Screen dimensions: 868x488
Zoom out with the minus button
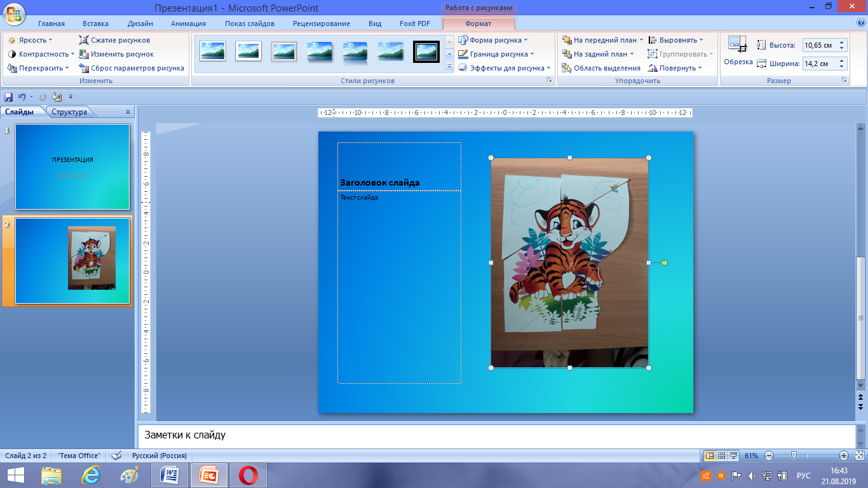(769, 456)
